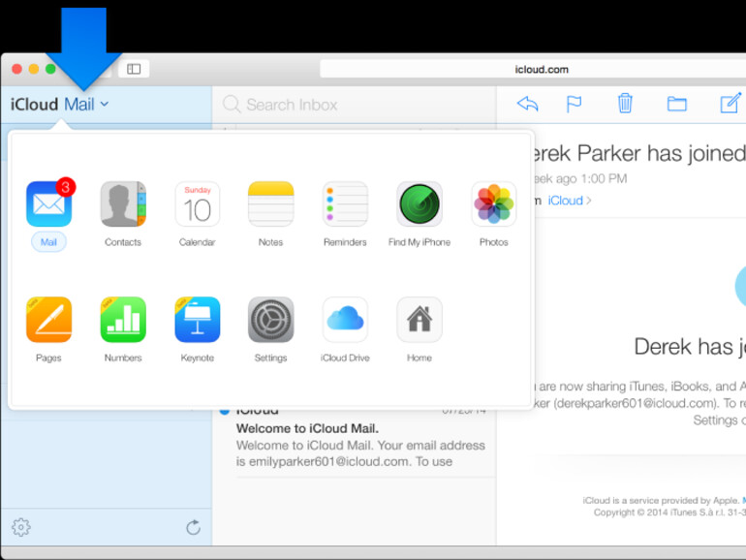This screenshot has width=746, height=560.
Task: Go to the iCloud Home screen
Action: pos(420,320)
